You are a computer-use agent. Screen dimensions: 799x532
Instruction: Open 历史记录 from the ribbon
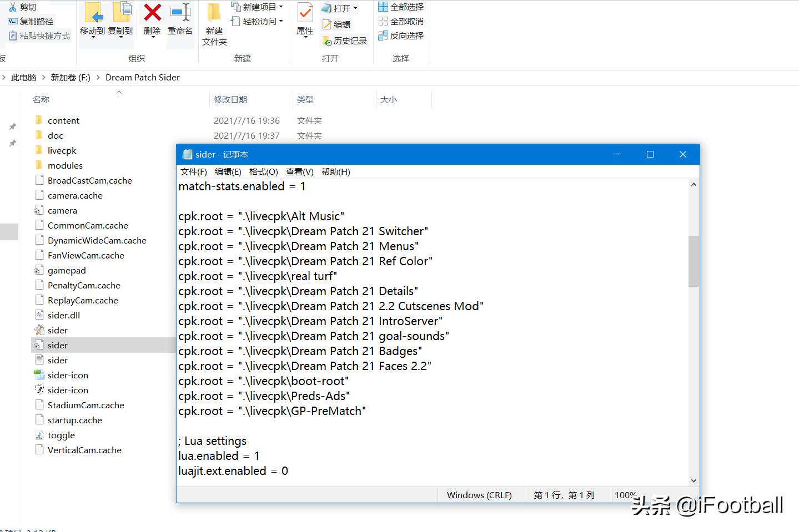(x=345, y=41)
